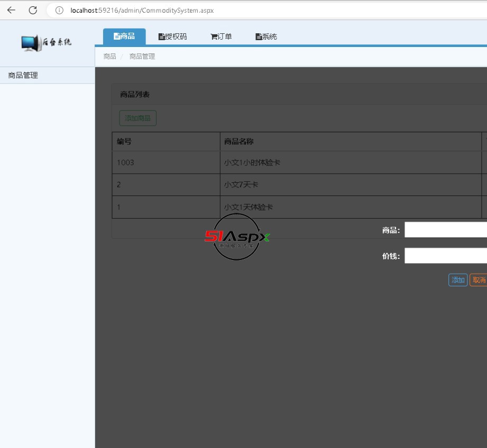Click the 编号 column header

(166, 142)
